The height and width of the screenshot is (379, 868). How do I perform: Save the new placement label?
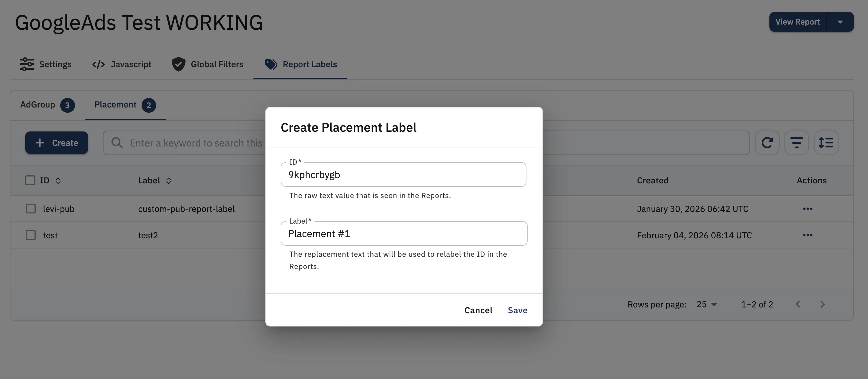point(518,310)
